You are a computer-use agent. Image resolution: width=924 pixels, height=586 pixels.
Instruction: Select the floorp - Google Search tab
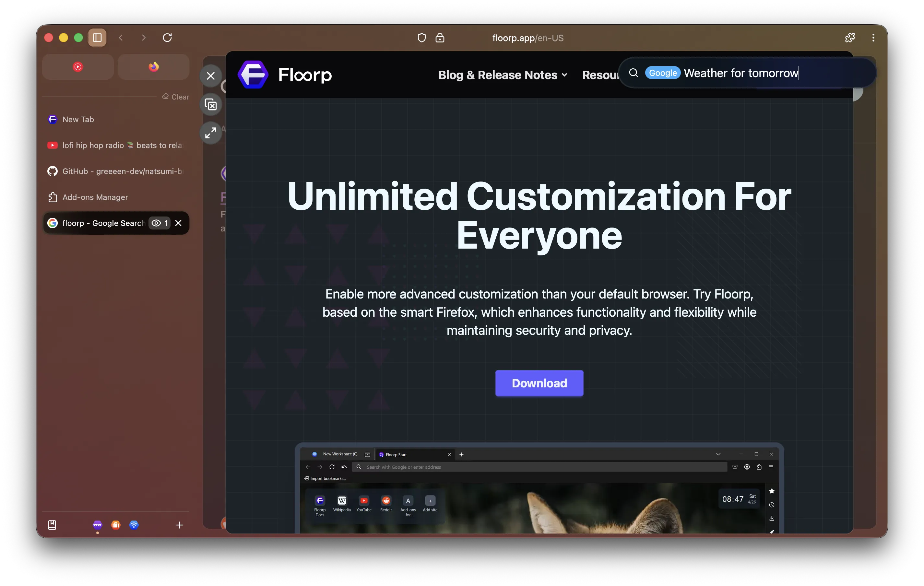point(116,223)
